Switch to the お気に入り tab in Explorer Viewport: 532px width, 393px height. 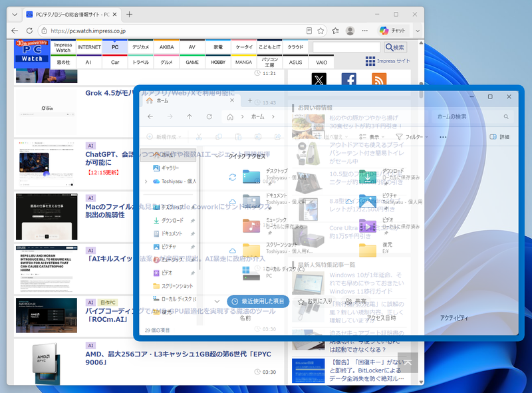click(x=315, y=301)
